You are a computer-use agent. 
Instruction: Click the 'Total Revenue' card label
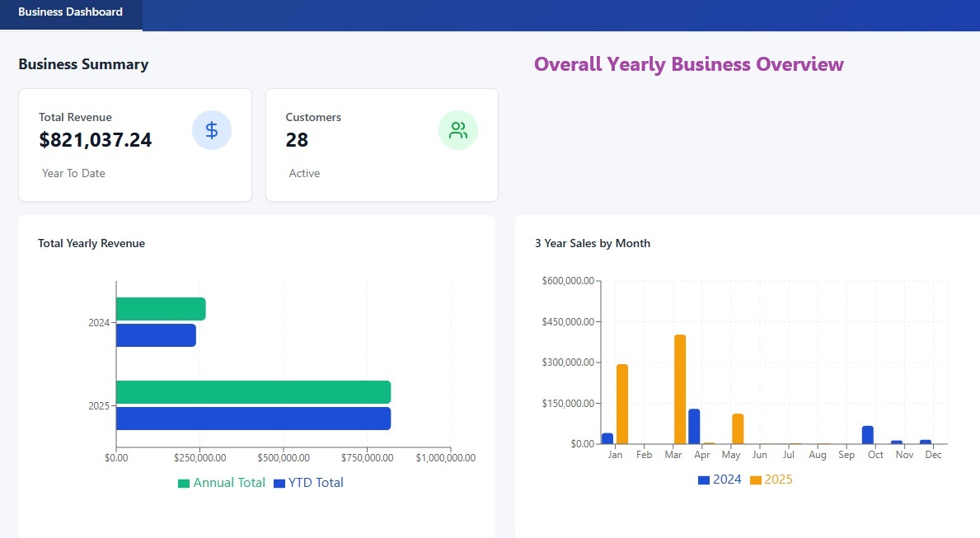[x=75, y=117]
